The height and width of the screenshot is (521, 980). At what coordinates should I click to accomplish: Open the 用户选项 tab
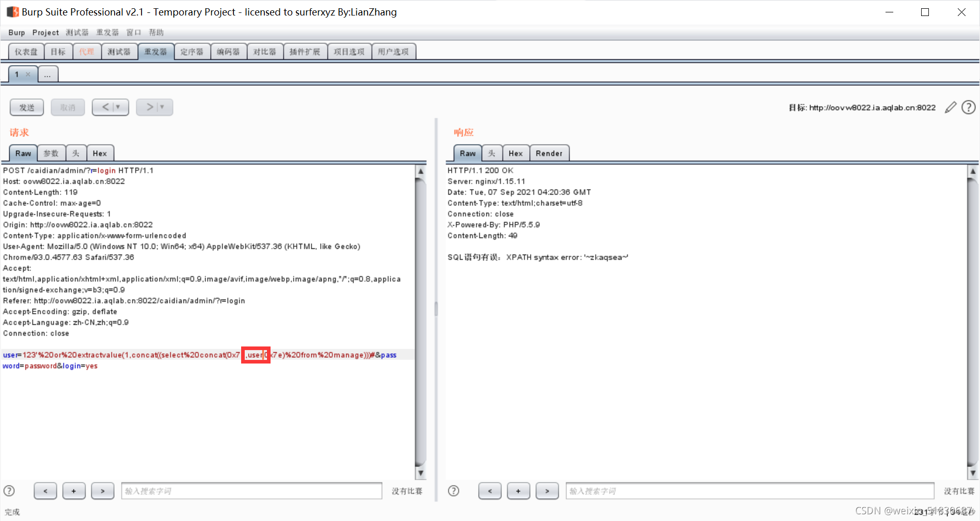393,52
